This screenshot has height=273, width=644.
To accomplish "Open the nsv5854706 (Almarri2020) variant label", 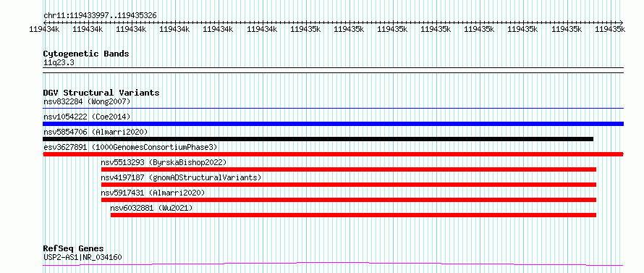I will pyautogui.click(x=96, y=132).
